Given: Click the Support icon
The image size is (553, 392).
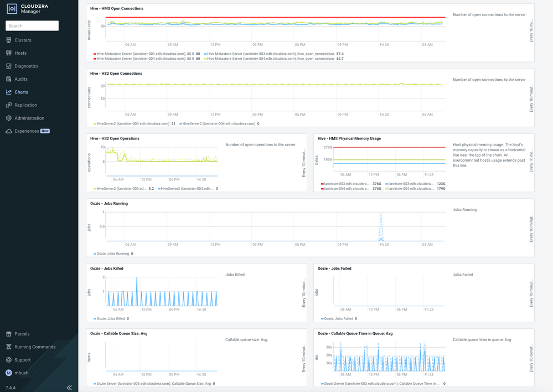Looking at the screenshot, I should (9, 360).
